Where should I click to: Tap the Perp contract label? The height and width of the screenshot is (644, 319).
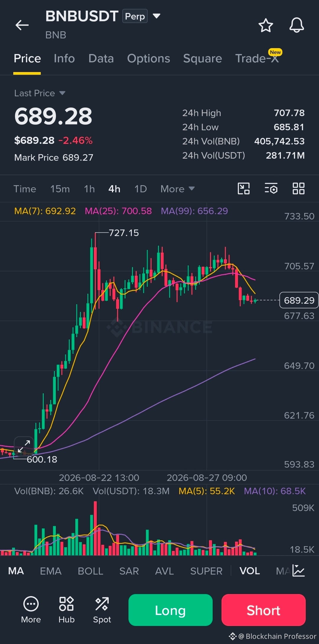135,16
